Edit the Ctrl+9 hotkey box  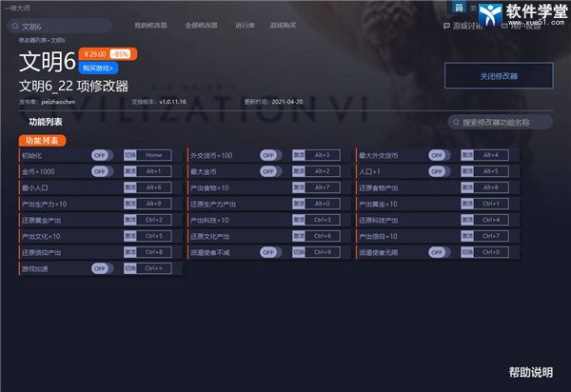pyautogui.click(x=323, y=252)
